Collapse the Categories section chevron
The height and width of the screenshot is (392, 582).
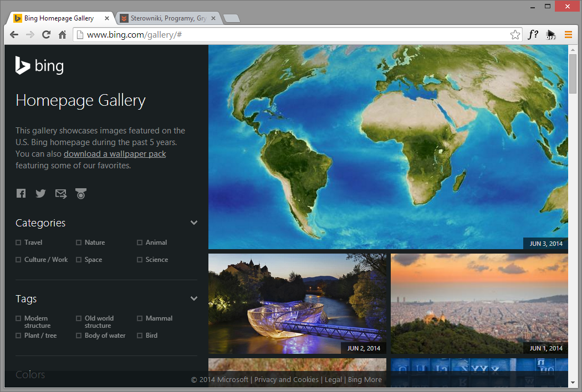pyautogui.click(x=194, y=223)
